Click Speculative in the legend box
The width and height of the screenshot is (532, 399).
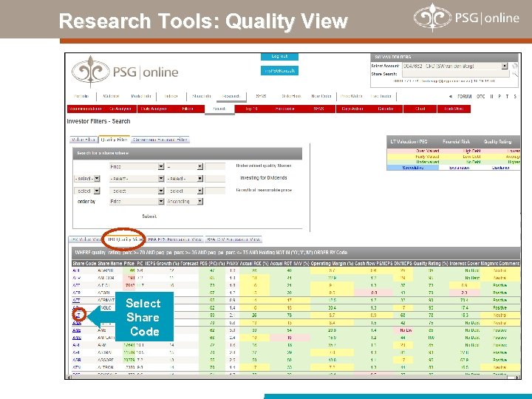click(x=413, y=168)
